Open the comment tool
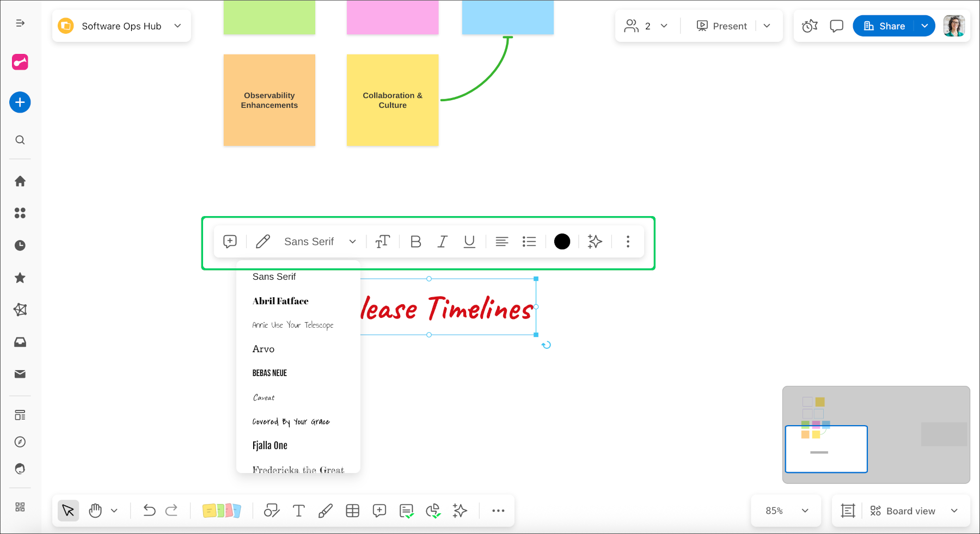The width and height of the screenshot is (980, 534). pos(379,511)
